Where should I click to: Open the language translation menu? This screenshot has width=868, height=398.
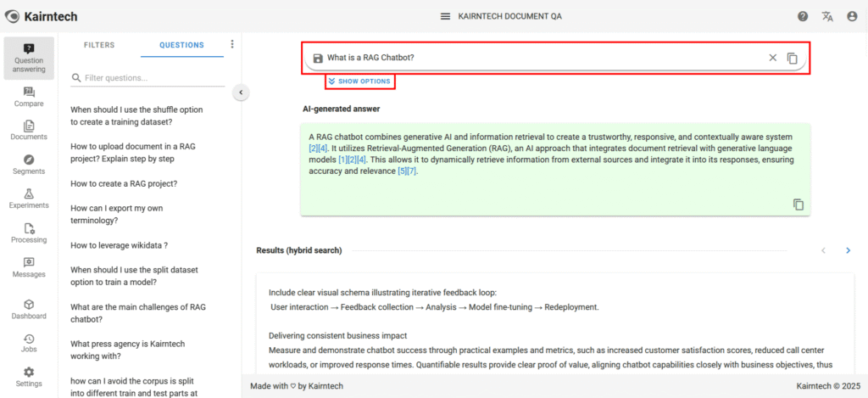[827, 16]
